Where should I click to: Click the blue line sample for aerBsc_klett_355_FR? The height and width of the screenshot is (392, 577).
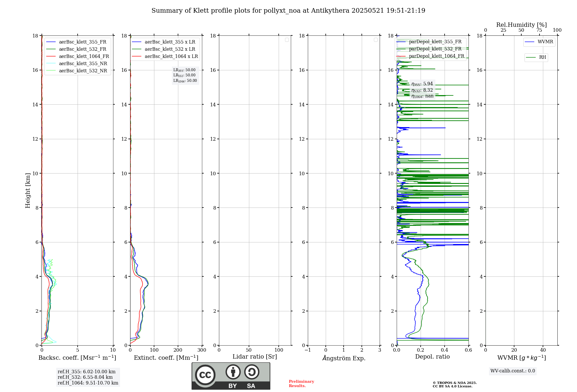pyautogui.click(x=51, y=42)
